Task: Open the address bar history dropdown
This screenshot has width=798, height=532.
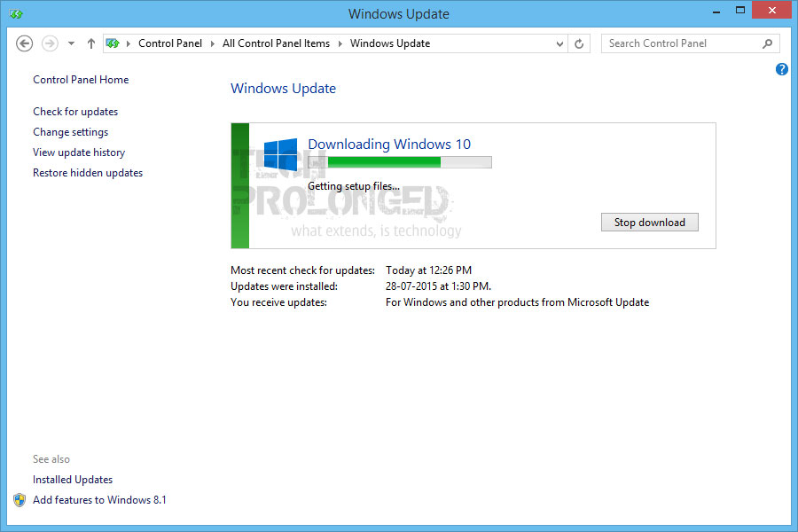Action: [x=559, y=43]
